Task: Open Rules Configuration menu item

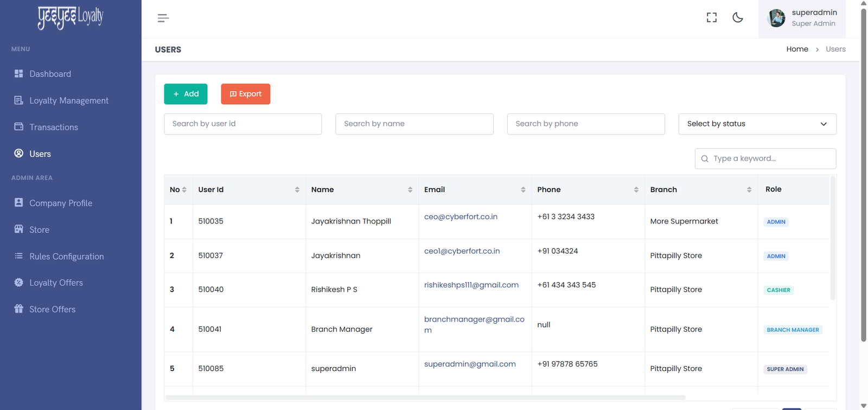Action: point(66,257)
